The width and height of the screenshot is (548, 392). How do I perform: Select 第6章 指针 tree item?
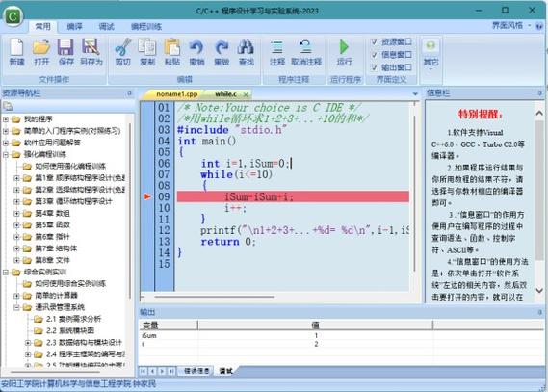pos(52,237)
